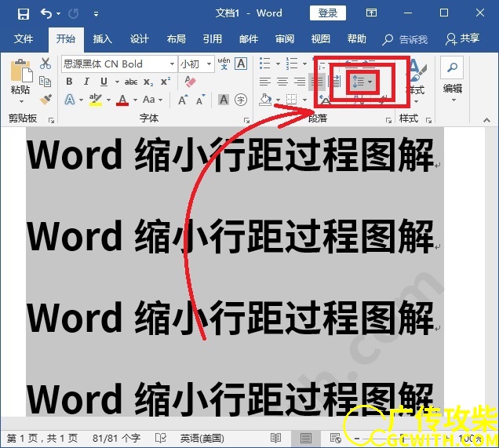Click the 英语(美国) language indicator
This screenshot has height=448, width=499.
(202, 439)
